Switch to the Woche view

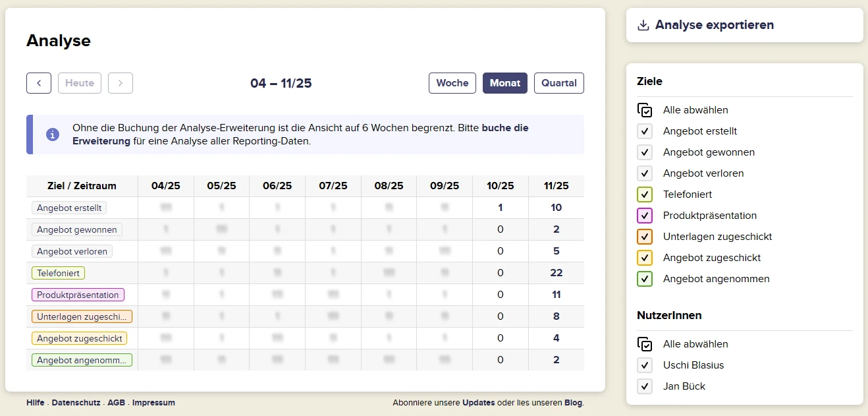click(x=452, y=83)
